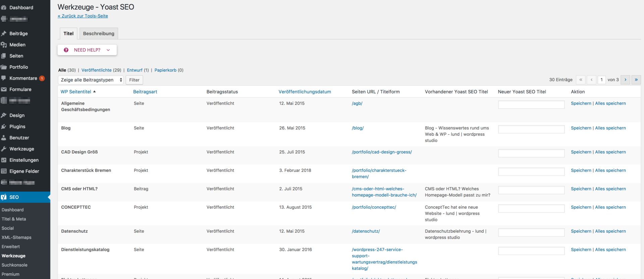This screenshot has width=644, height=279.
Task: Select Werkzeuge under the SEO submenu
Action: coord(13,256)
